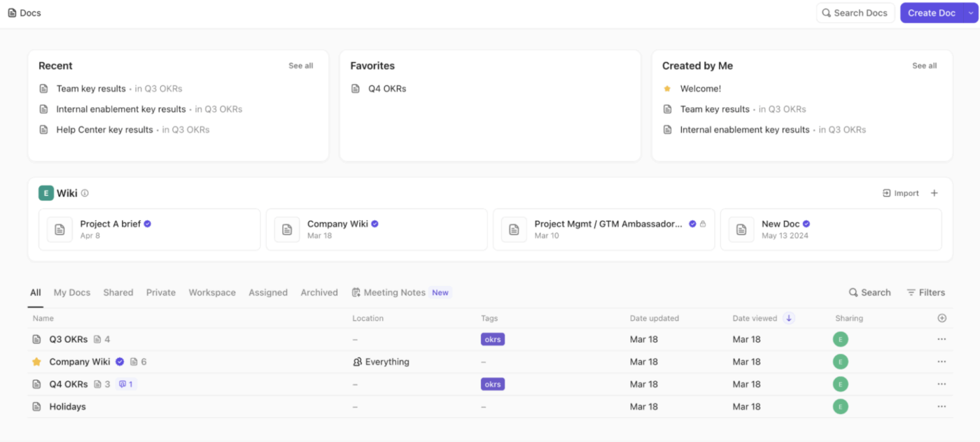This screenshot has height=442, width=980.
Task: Open the Archived tab
Action: tap(319, 292)
